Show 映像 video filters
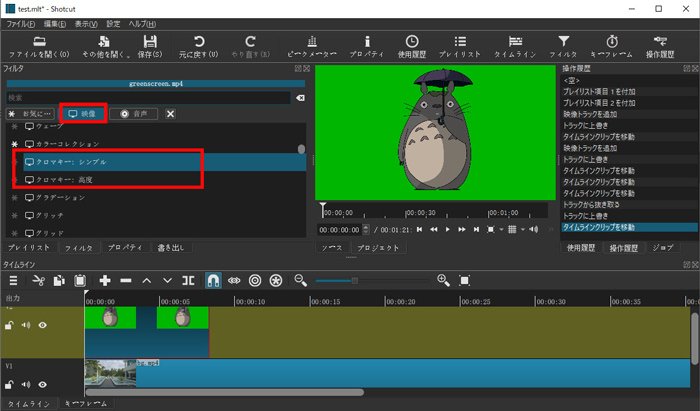The image size is (700, 411). pos(83,114)
